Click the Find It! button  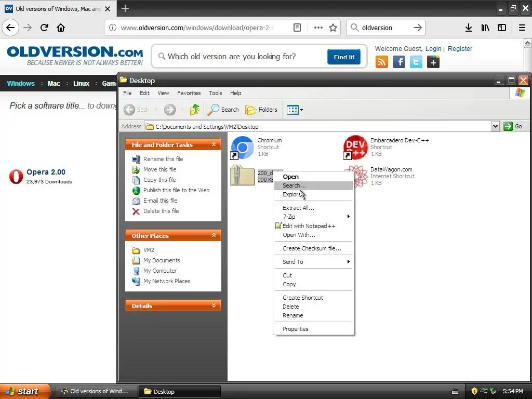[344, 57]
